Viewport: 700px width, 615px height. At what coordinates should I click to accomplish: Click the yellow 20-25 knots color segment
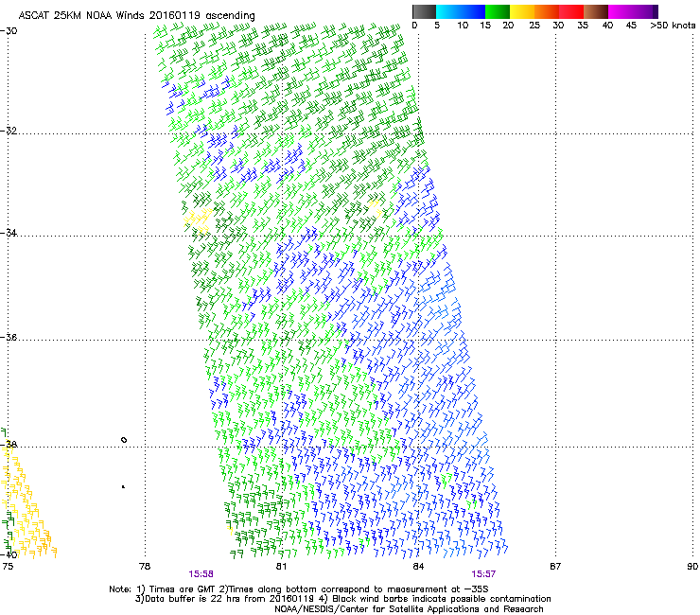click(x=522, y=11)
